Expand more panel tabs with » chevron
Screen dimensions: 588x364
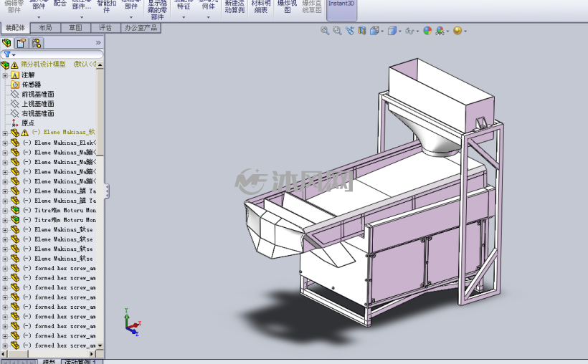click(98, 43)
